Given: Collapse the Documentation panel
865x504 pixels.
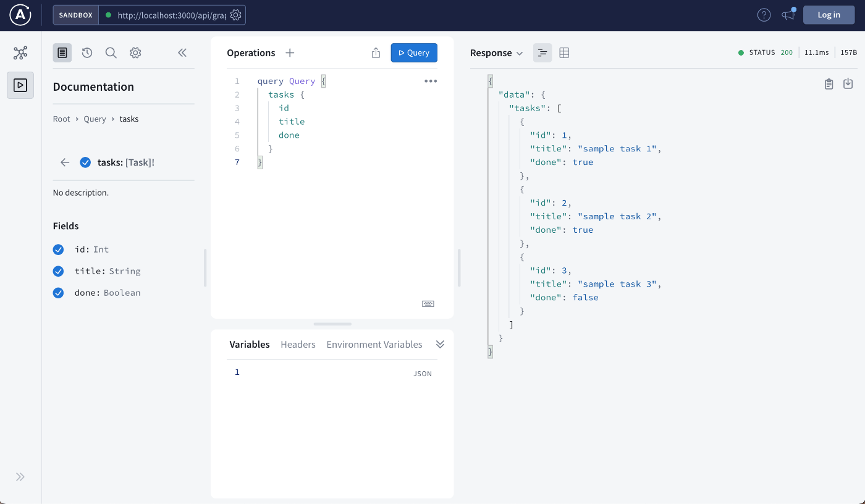Looking at the screenshot, I should (x=182, y=52).
